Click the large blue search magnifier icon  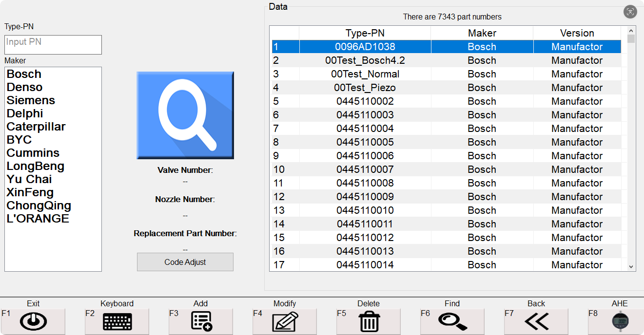click(x=185, y=115)
